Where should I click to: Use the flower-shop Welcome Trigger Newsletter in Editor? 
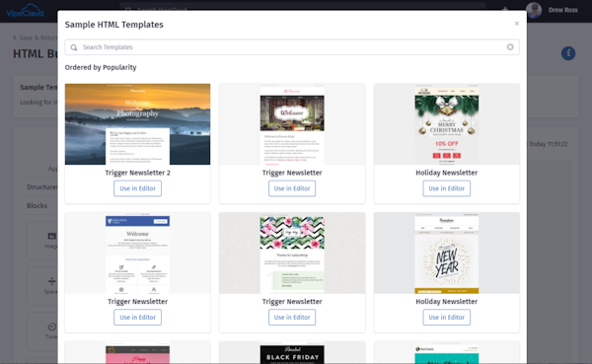tap(292, 188)
